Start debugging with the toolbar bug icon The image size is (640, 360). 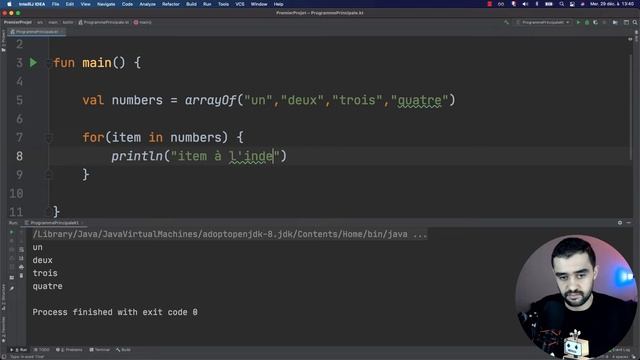[x=587, y=22]
